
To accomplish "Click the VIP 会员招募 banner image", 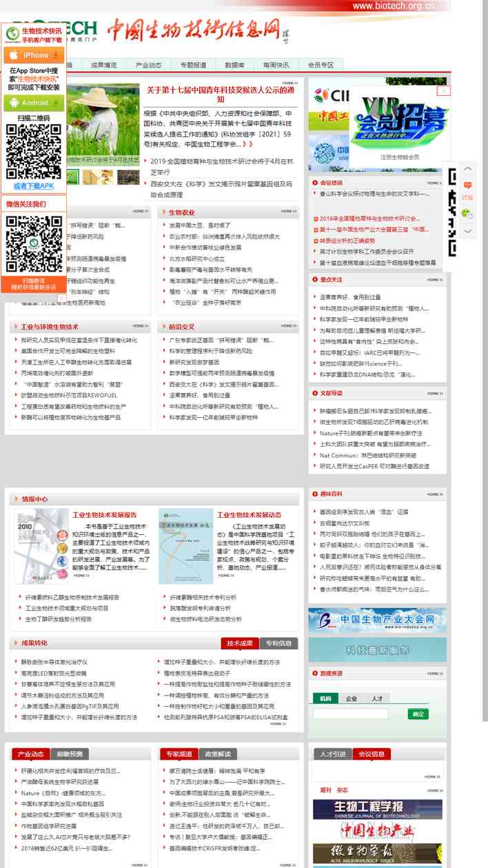I will point(400,121).
